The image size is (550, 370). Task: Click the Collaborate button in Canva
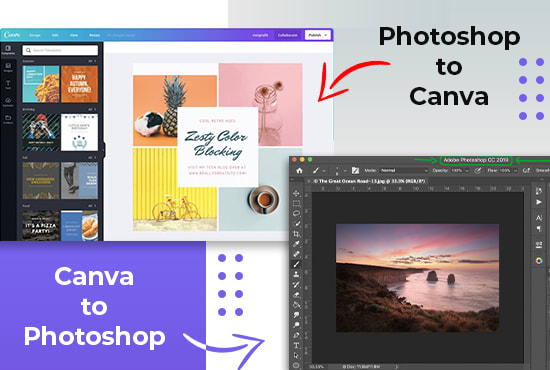pos(288,35)
